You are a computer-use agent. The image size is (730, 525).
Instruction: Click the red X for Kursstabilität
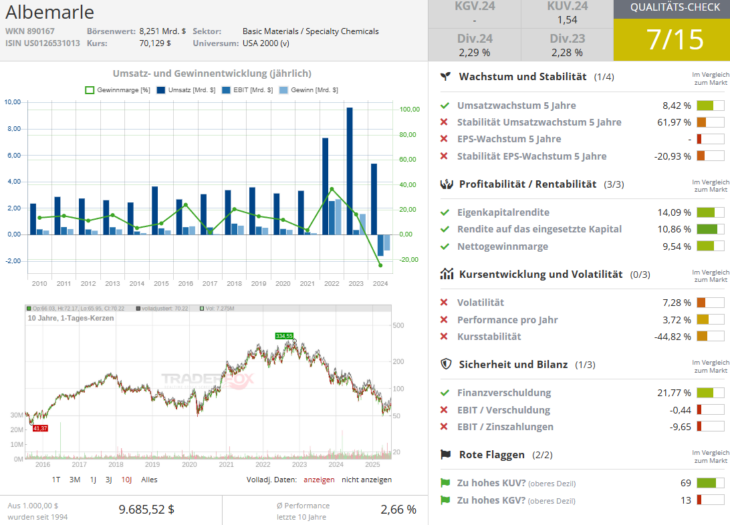click(x=444, y=337)
